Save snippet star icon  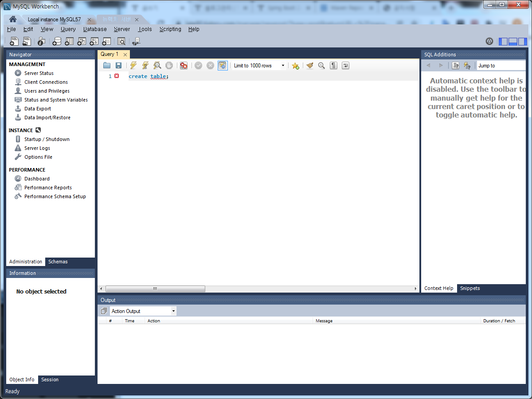pos(295,66)
